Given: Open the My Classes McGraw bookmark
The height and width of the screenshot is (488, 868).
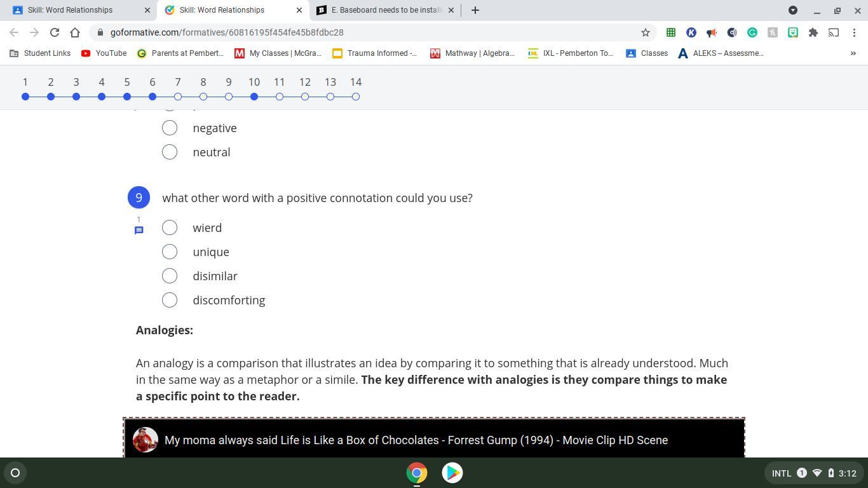Looking at the screenshot, I should point(278,53).
